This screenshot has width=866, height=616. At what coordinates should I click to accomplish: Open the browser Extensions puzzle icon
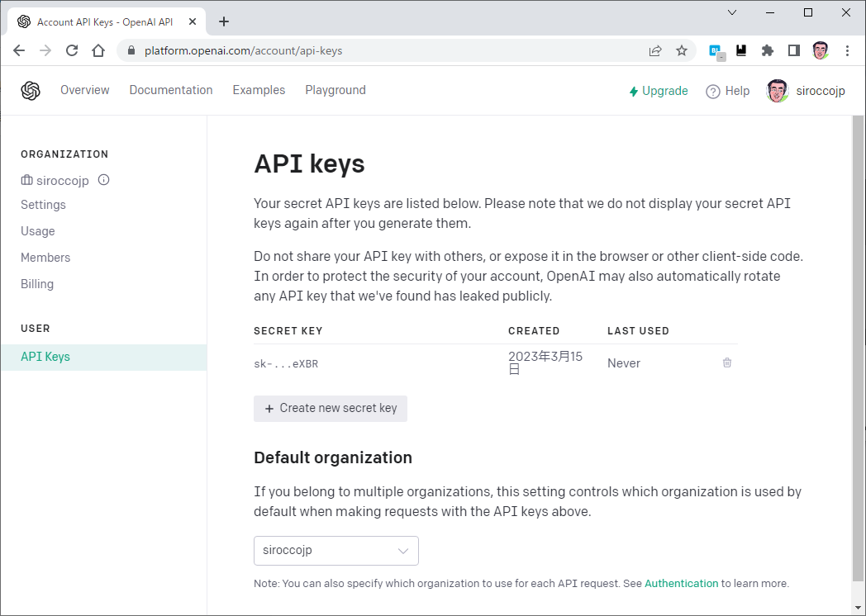tap(767, 50)
